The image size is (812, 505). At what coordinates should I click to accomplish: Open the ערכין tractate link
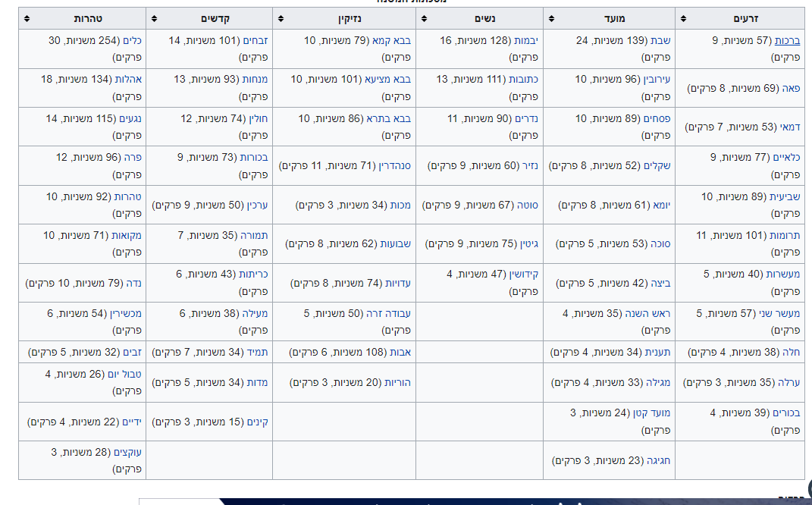(257, 205)
